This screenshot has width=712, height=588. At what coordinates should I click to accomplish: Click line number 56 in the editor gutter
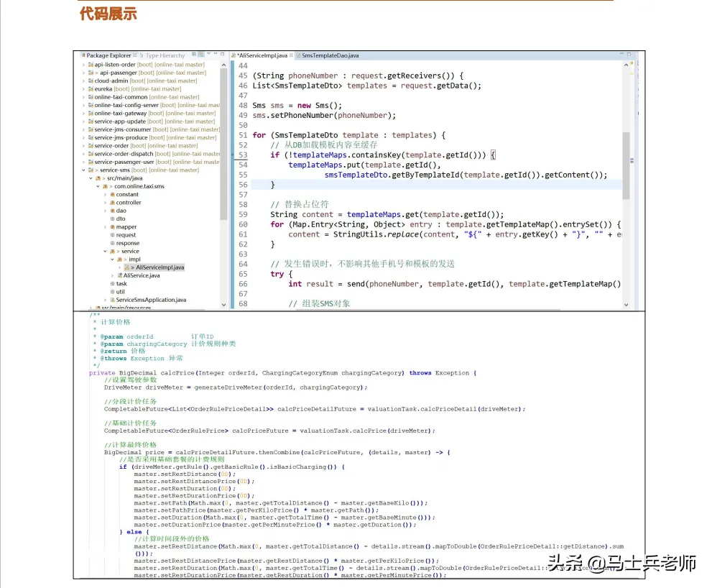coord(244,185)
